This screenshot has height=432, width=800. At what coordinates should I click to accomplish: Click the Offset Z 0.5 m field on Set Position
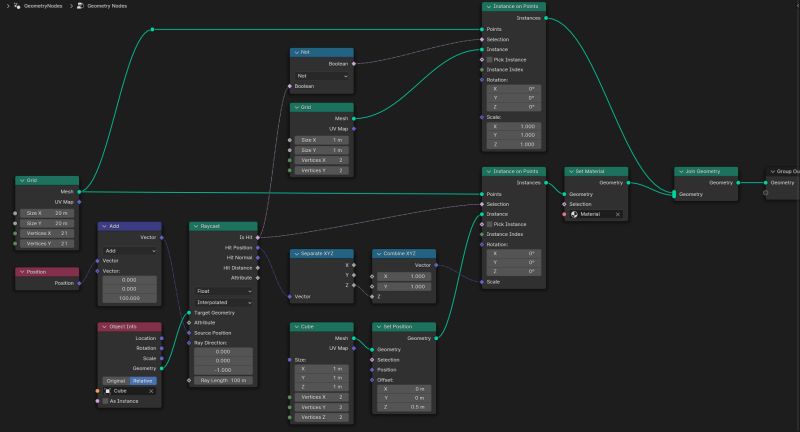point(404,407)
